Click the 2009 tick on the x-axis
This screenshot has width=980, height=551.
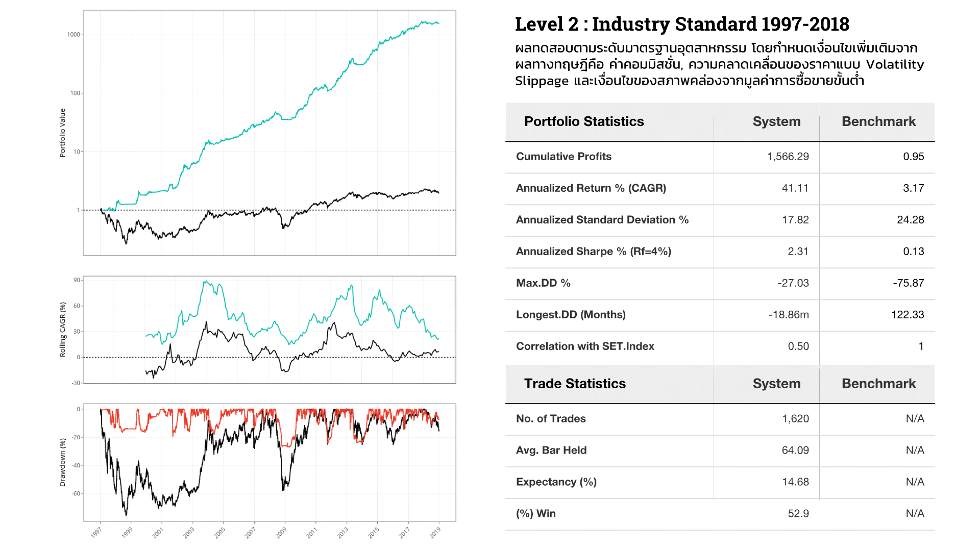[x=281, y=532]
